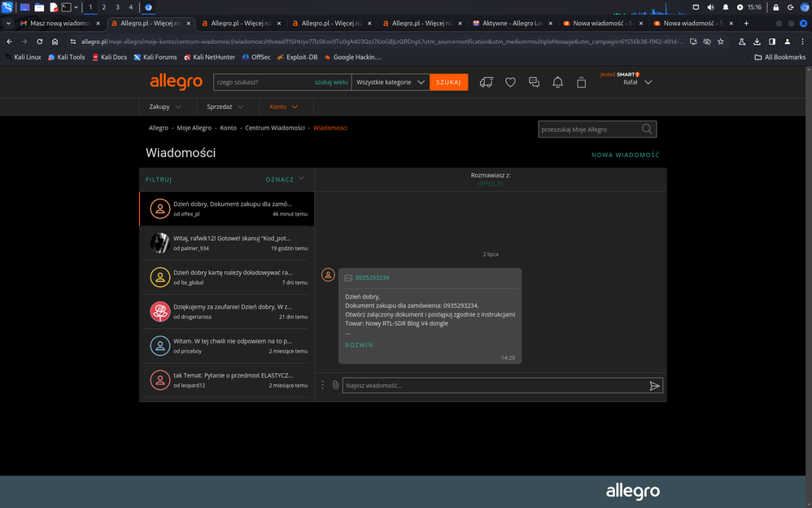Switch to workspace 3

[117, 7]
